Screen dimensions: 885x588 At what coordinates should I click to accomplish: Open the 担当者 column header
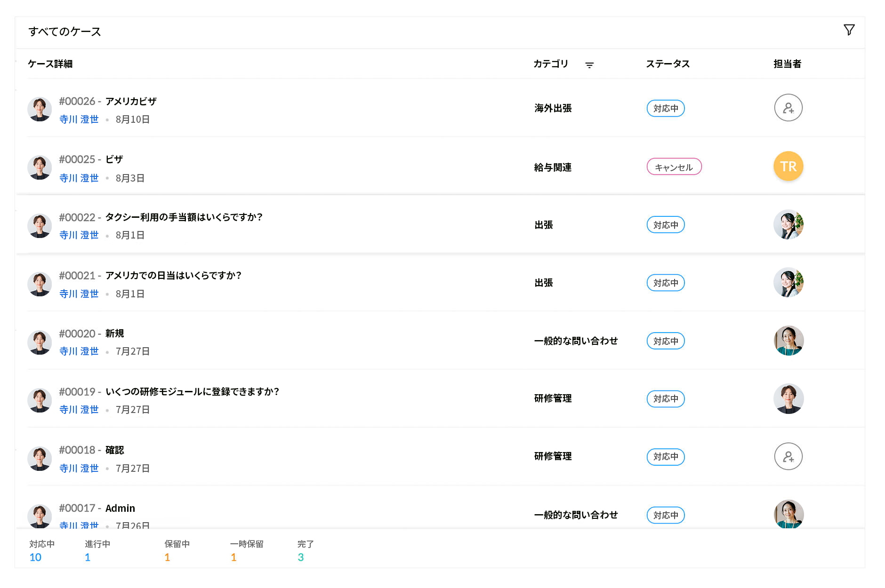pos(787,64)
